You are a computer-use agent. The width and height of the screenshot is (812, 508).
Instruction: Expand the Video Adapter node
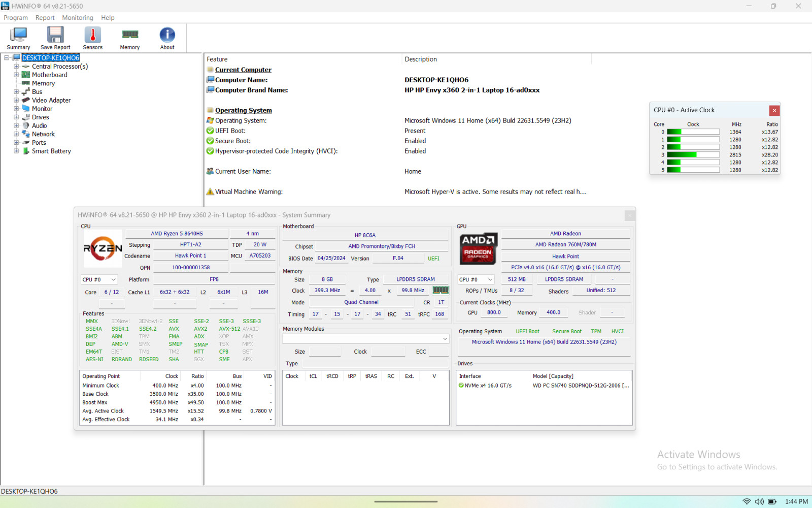click(x=16, y=100)
